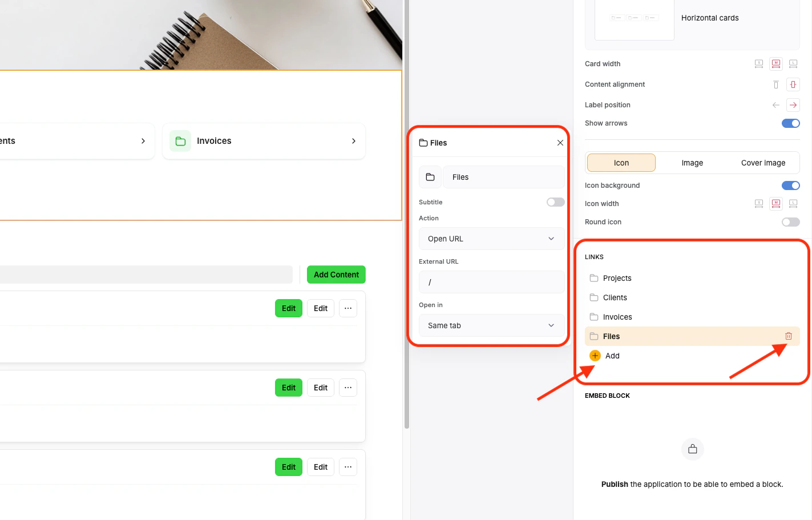Switch to the Image tab
This screenshot has width=812, height=520.
[x=692, y=163]
